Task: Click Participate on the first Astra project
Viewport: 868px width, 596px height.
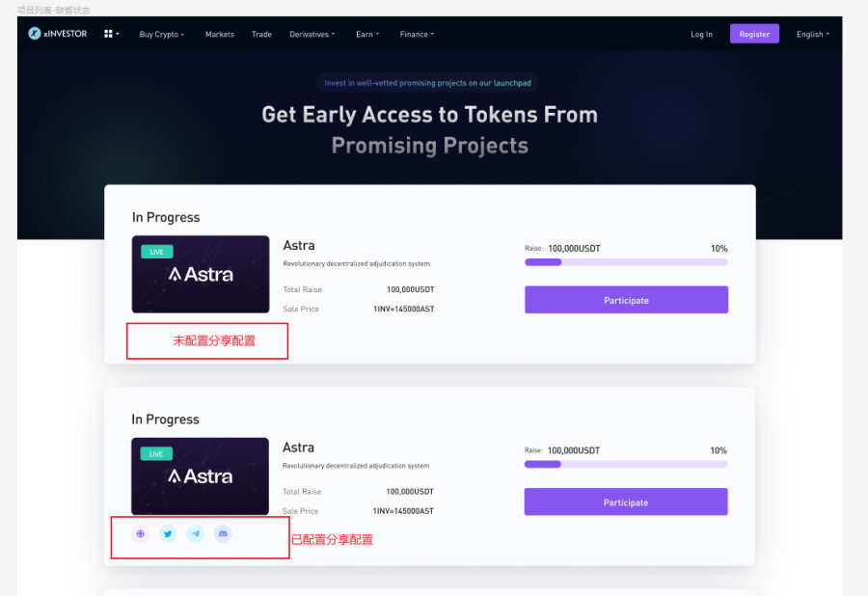Action: pos(627,300)
